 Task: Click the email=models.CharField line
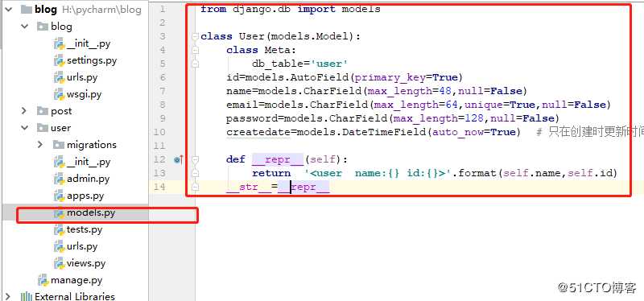(419, 105)
